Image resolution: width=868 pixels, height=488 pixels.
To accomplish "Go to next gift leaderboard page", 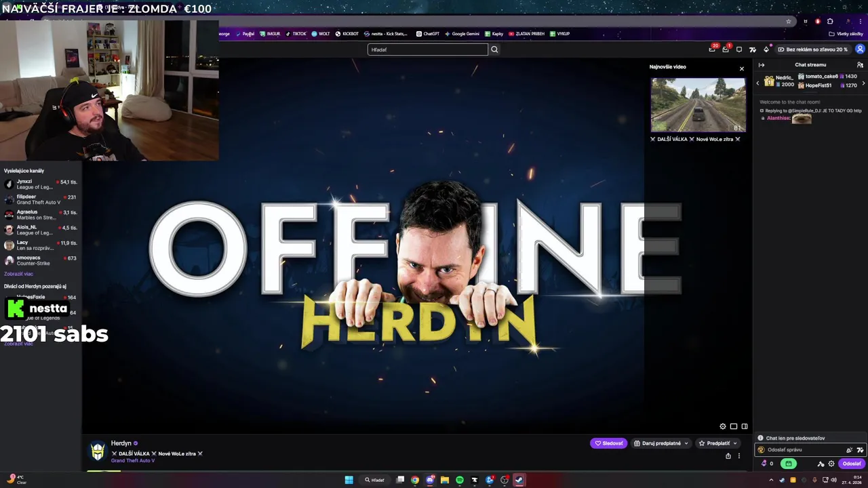I will click(x=863, y=83).
